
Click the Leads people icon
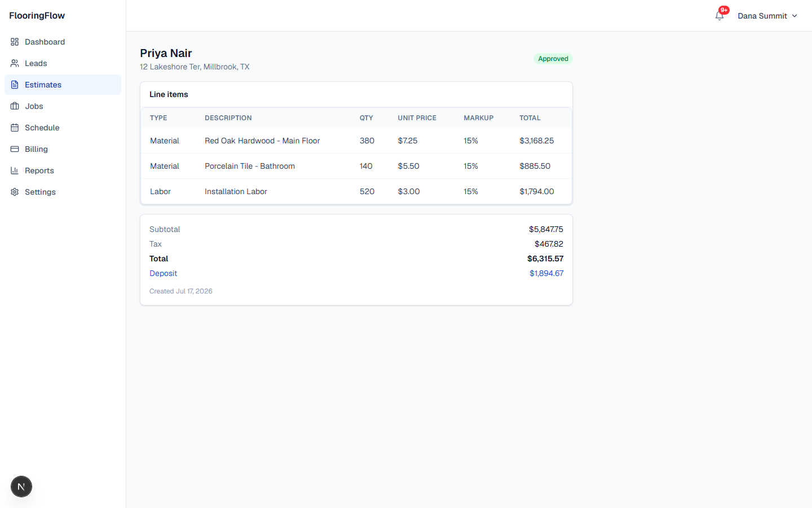(x=15, y=63)
